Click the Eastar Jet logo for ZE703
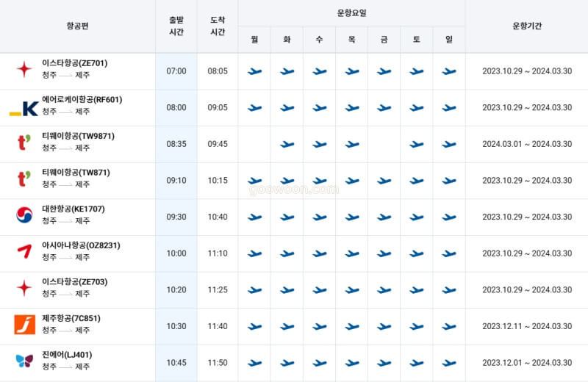Image resolution: width=588 pixels, height=382 pixels. [x=24, y=288]
